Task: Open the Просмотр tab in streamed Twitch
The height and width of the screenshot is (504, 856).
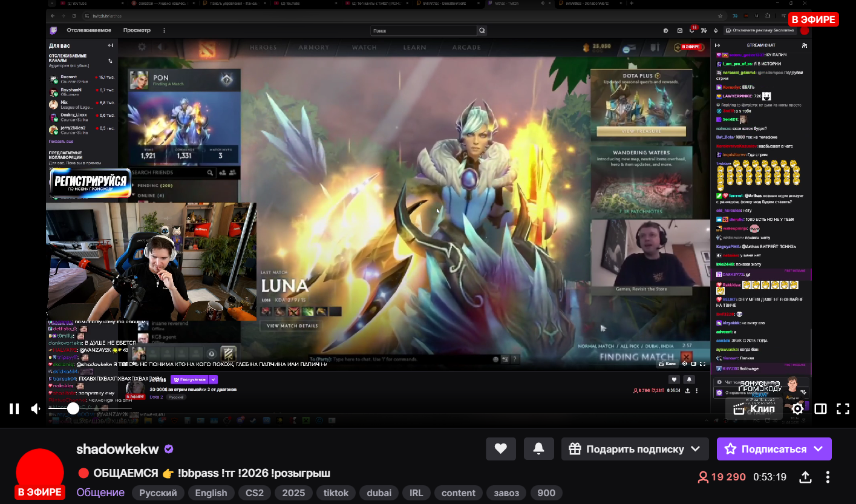Action: (x=137, y=30)
